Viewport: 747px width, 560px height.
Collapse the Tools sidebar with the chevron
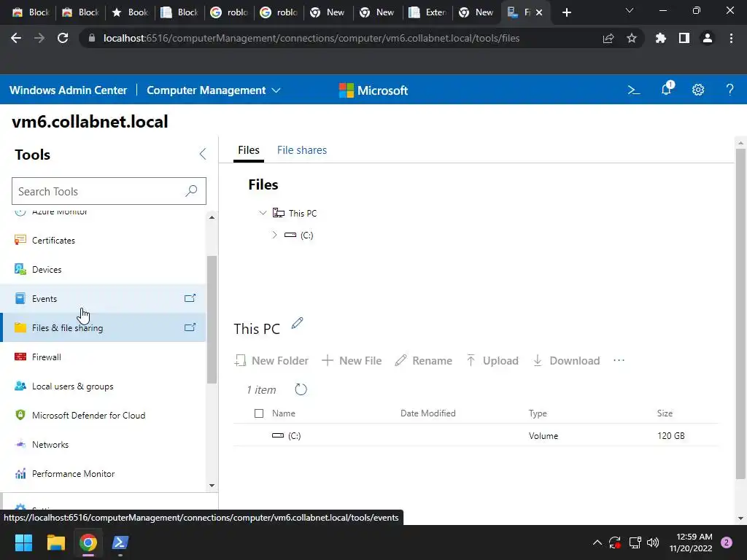point(203,154)
